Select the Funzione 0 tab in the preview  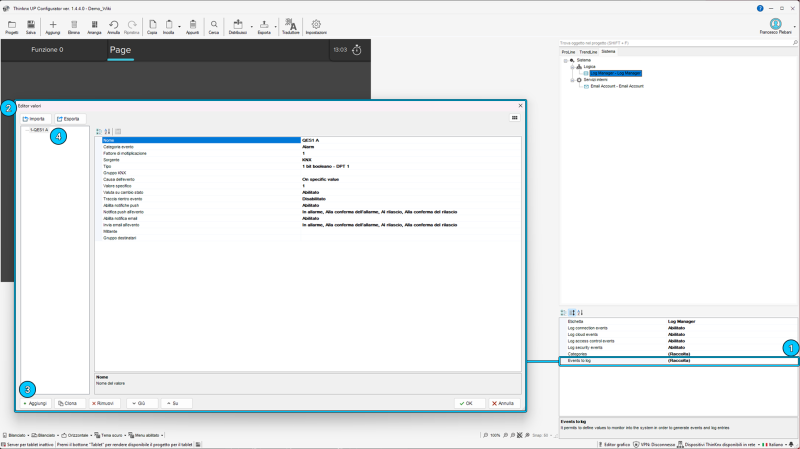47,50
